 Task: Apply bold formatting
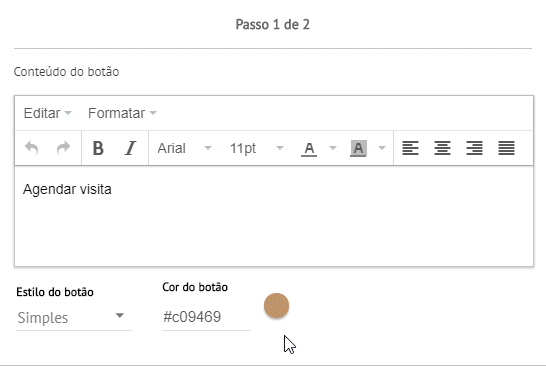point(98,148)
